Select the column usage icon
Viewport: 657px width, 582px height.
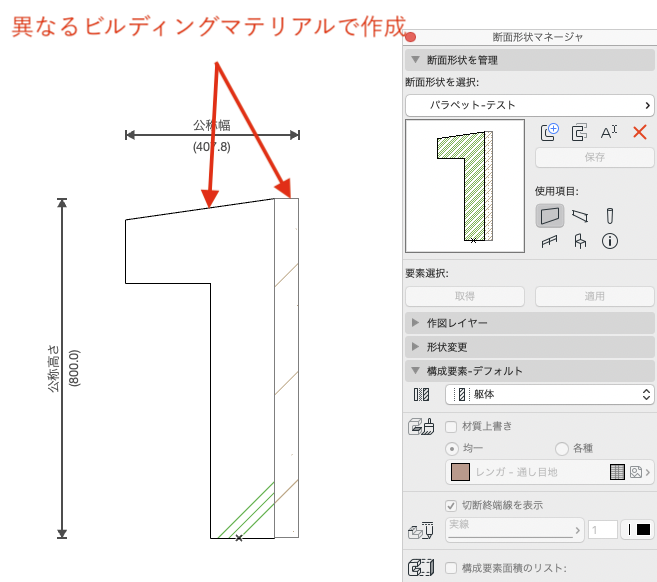tap(610, 216)
